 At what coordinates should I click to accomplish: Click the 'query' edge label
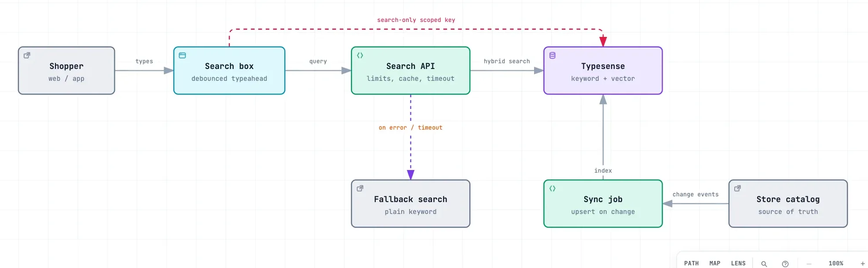click(318, 62)
